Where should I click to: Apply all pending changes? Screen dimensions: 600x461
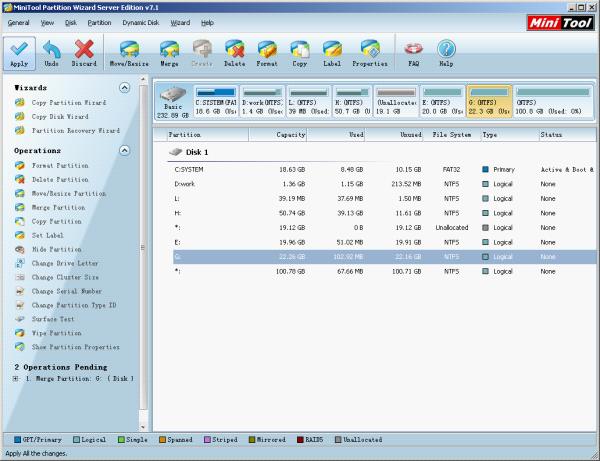click(x=19, y=53)
